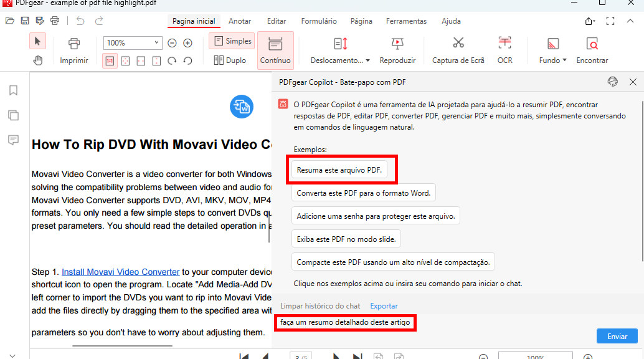The height and width of the screenshot is (359, 644).
Task: Open a file with the folder icon
Action: [x=10, y=21]
